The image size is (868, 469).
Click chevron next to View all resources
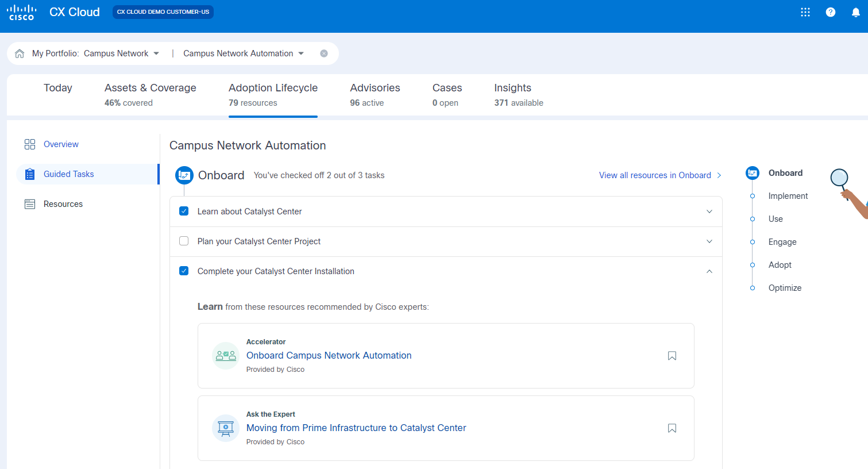[x=719, y=175]
